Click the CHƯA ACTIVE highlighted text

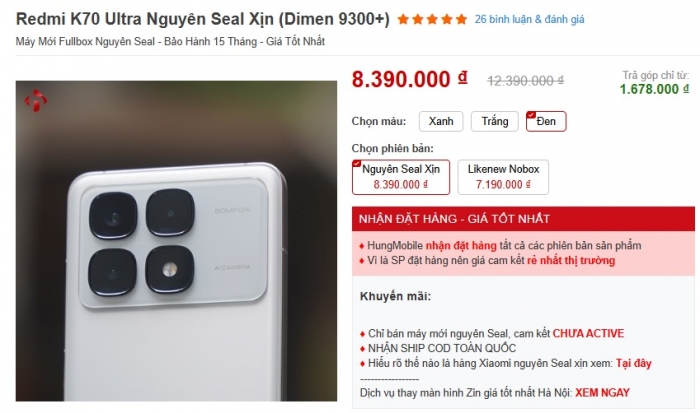[588, 334]
